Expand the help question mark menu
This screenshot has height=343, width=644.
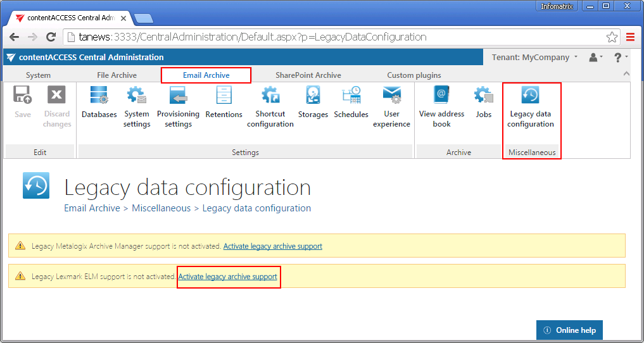[x=621, y=58]
